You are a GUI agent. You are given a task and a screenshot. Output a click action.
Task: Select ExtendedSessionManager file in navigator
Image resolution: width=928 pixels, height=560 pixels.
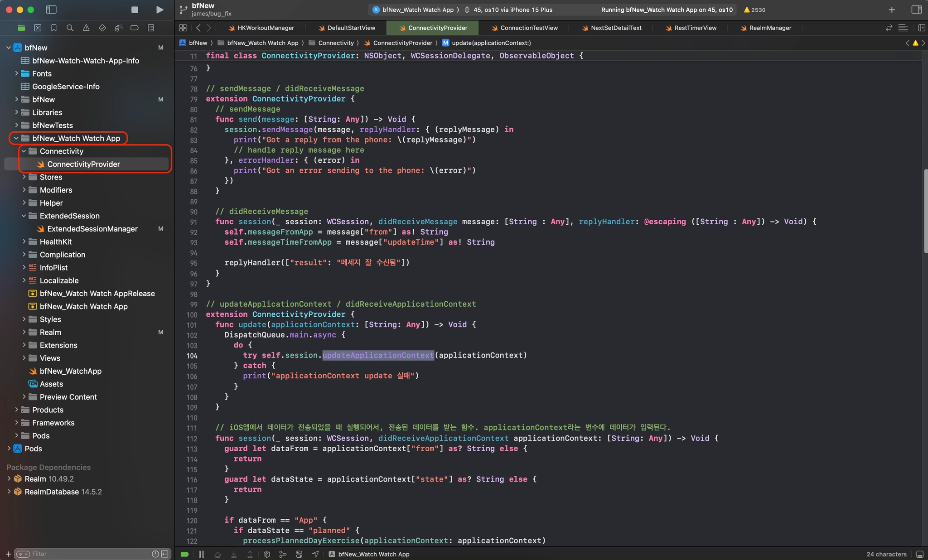pos(92,229)
